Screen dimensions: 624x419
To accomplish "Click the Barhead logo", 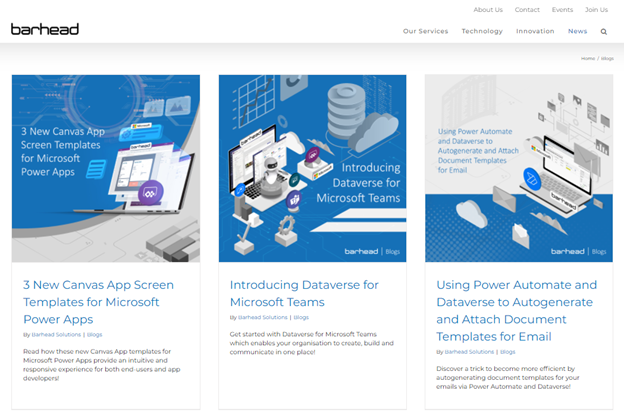I will pyautogui.click(x=45, y=29).
